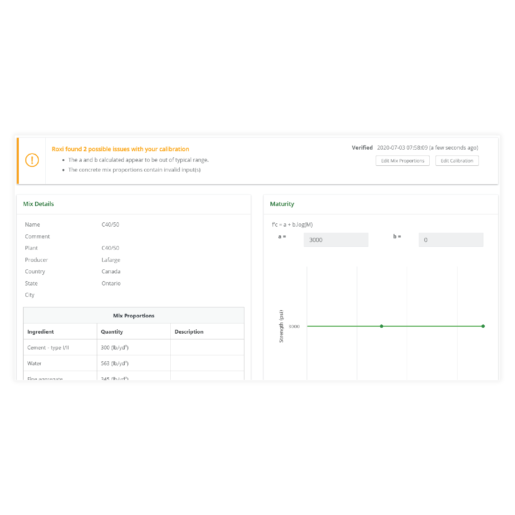The width and height of the screenshot is (515, 515).
Task: Click the Country field label
Action: [x=35, y=272]
